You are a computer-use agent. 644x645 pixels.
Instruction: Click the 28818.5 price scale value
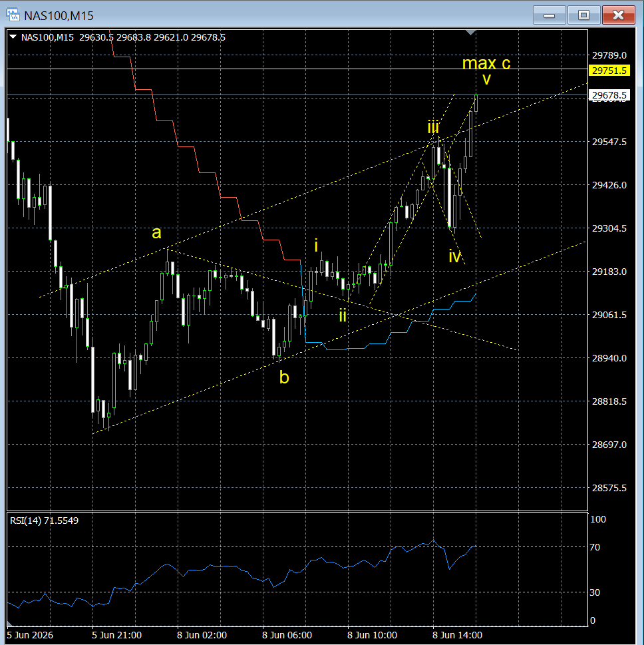pos(609,401)
